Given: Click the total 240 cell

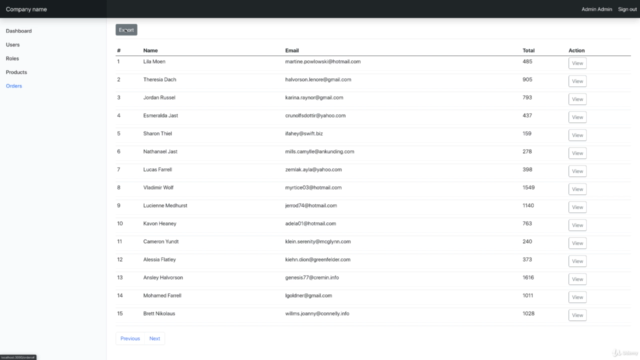Looking at the screenshot, I should point(527,242).
